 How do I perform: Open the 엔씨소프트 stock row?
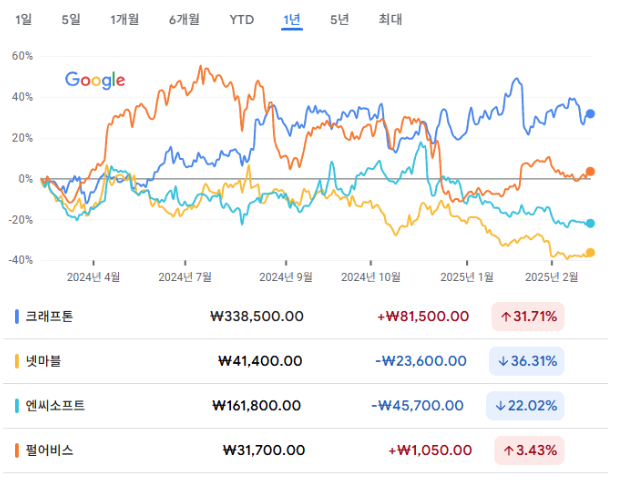point(306,406)
